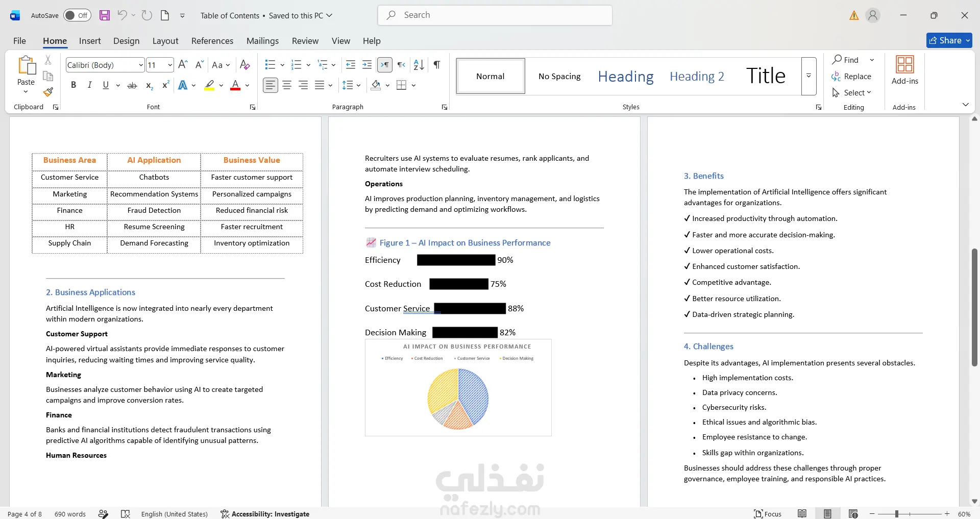Toggle underline formatting
Image resolution: width=980 pixels, height=519 pixels.
pos(106,85)
